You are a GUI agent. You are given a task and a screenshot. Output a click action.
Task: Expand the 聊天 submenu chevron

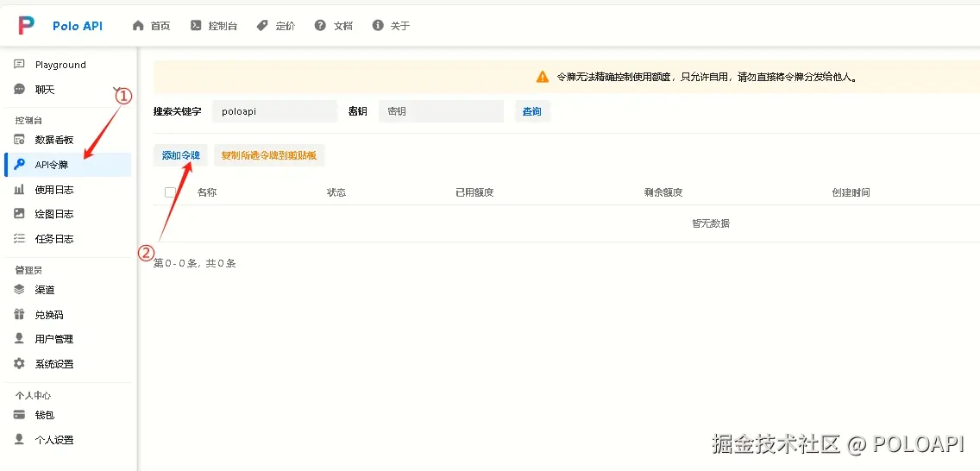tap(116, 90)
